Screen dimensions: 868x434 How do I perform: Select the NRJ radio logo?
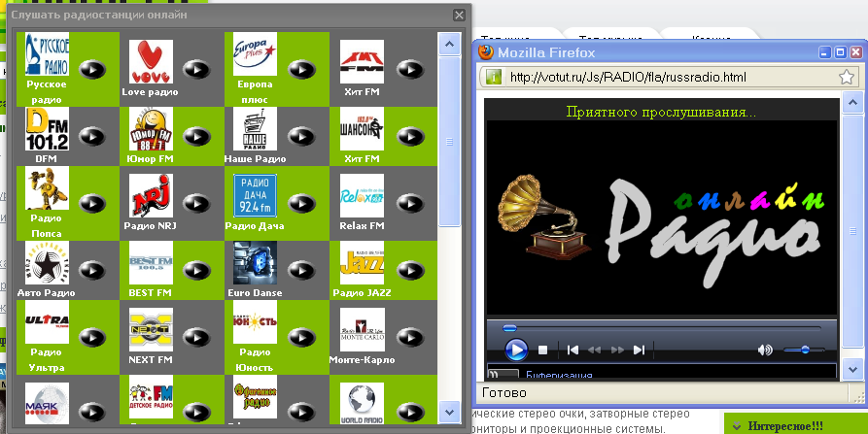(151, 196)
